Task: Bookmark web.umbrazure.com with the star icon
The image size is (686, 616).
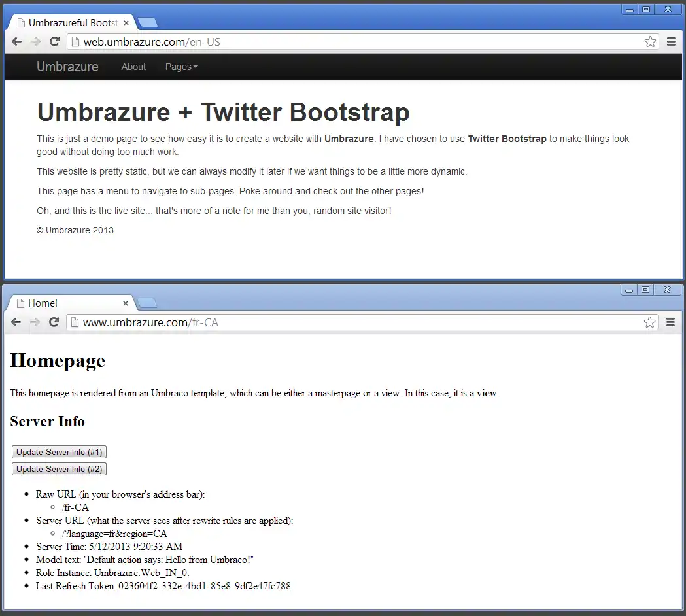Action: point(650,42)
